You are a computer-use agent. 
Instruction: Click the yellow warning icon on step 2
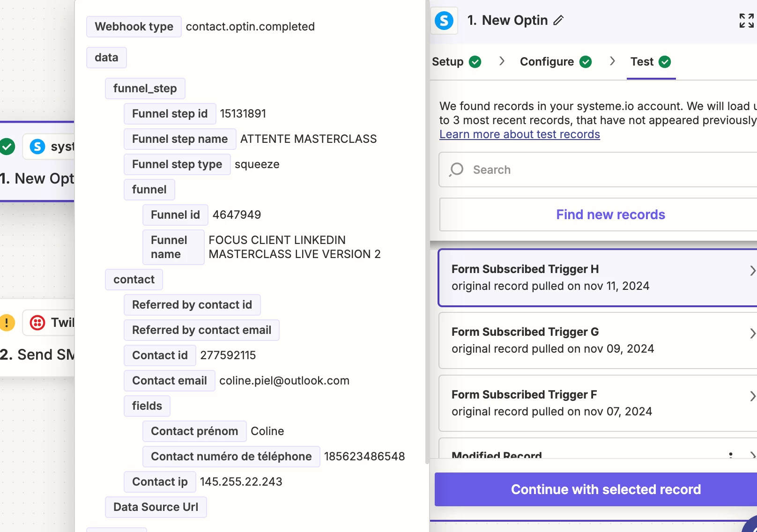(x=7, y=323)
